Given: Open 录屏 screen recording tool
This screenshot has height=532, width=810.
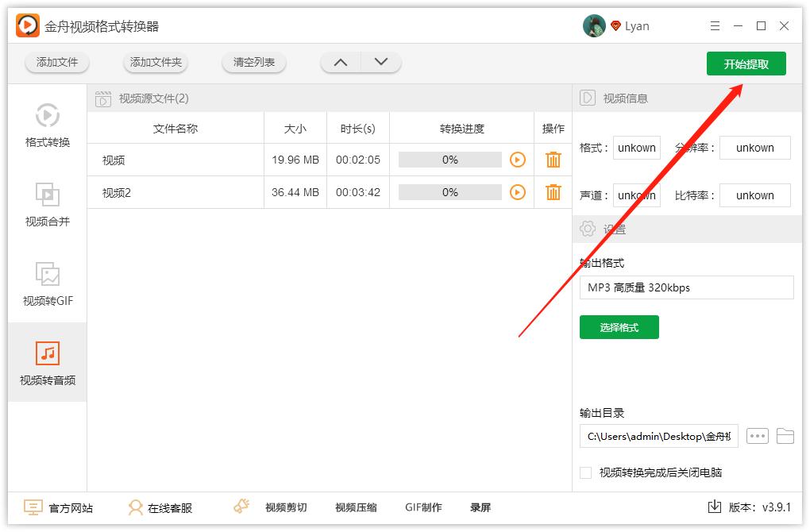Looking at the screenshot, I should point(480,507).
